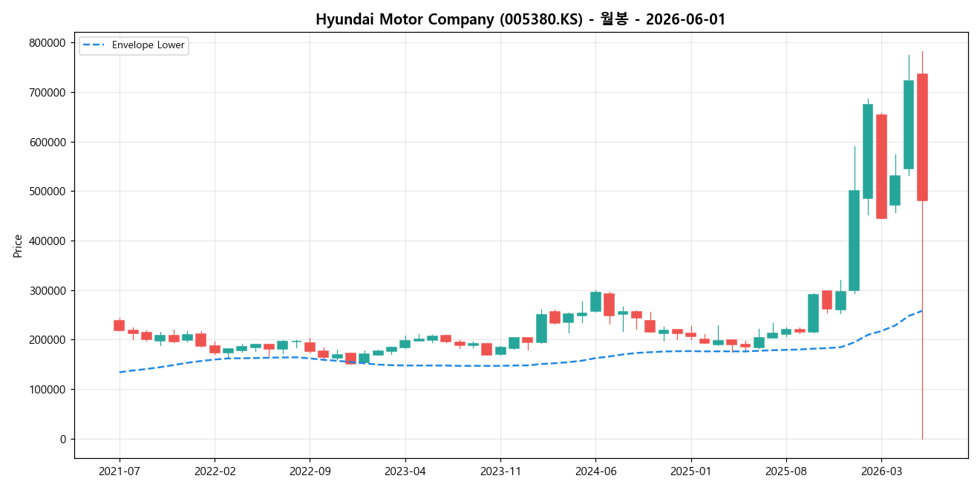Click the 800000 y-axis tick label
Image resolution: width=980 pixels, height=490 pixels.
click(48, 43)
